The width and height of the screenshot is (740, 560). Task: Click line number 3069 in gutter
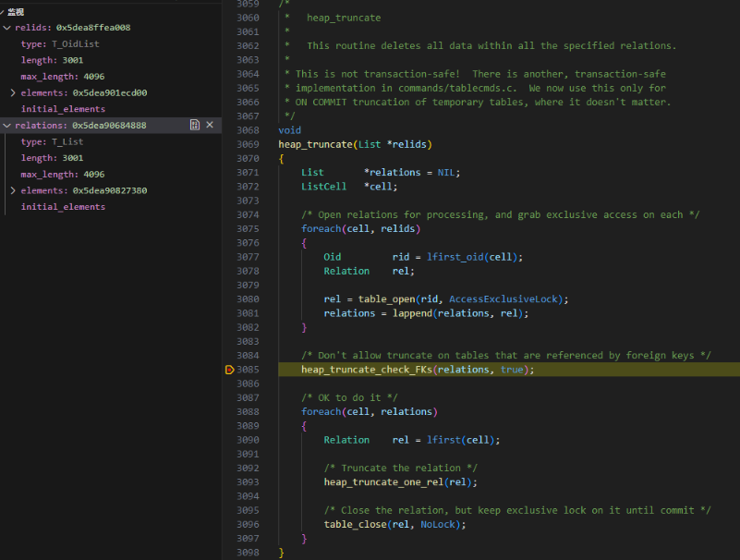[248, 144]
